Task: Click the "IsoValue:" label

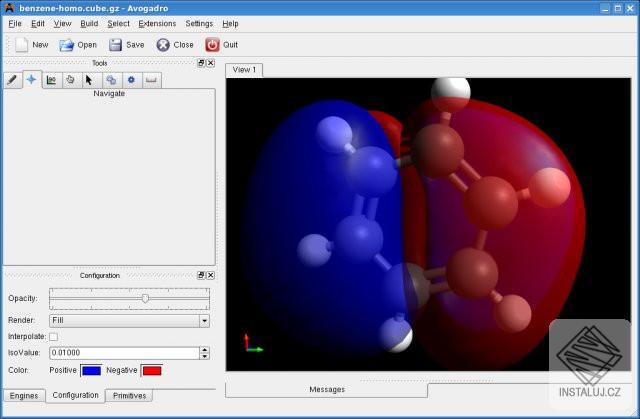Action: [24, 352]
